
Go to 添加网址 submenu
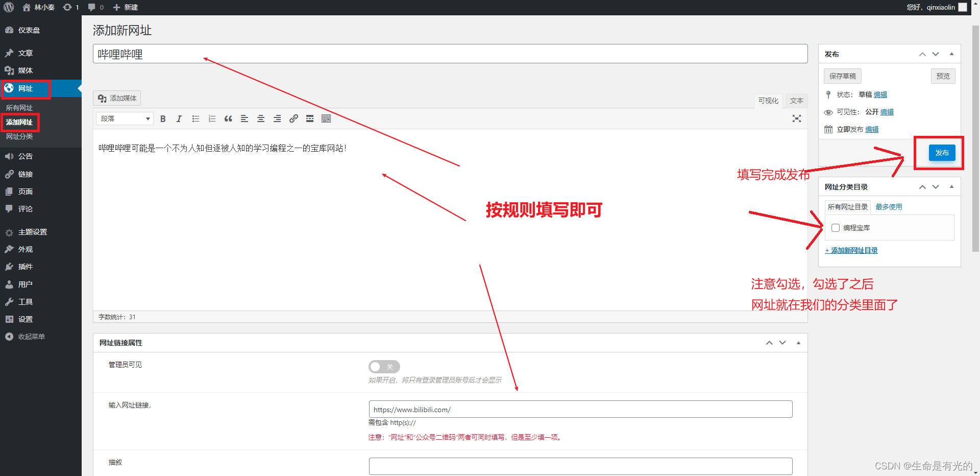point(19,122)
